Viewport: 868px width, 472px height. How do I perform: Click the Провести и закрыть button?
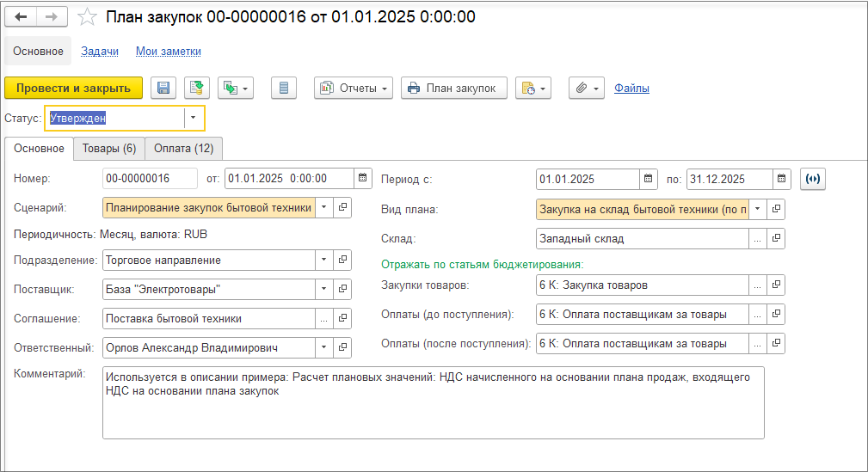pos(74,88)
